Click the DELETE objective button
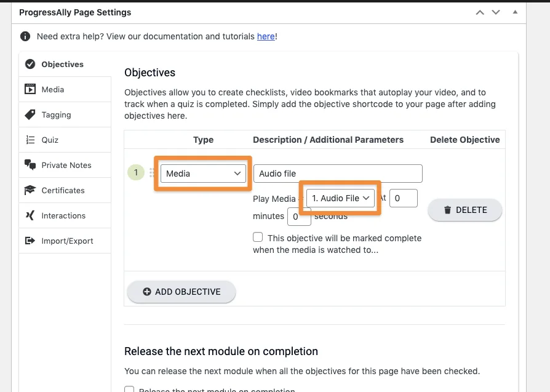550x392 pixels. [465, 210]
